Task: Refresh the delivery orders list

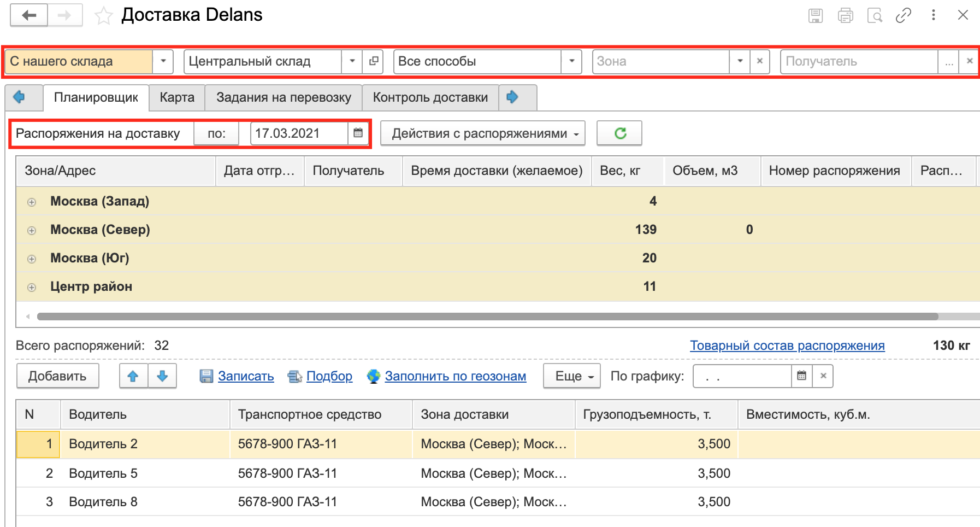Action: [619, 133]
